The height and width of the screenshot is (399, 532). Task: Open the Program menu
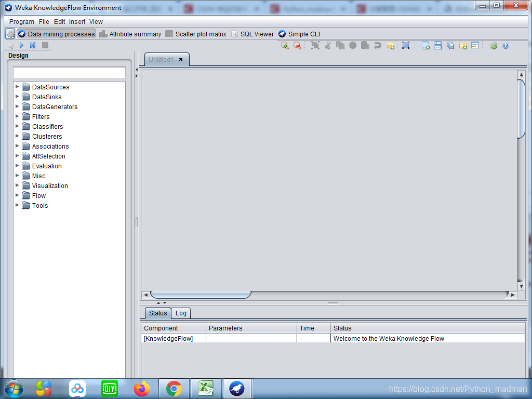pos(22,22)
